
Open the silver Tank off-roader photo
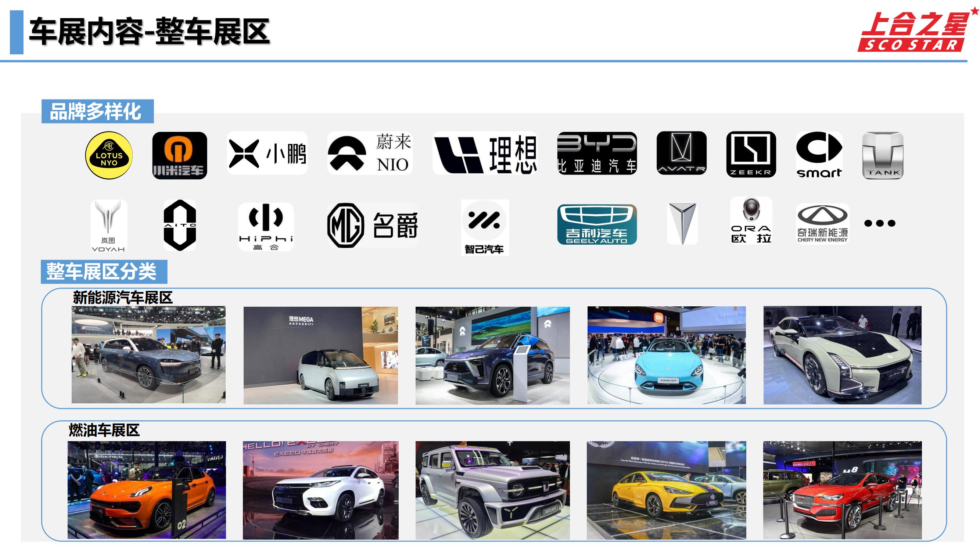tap(493, 490)
